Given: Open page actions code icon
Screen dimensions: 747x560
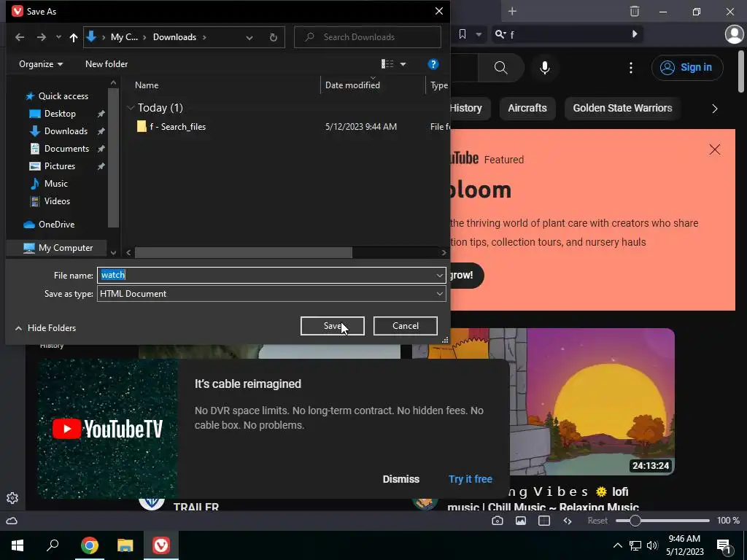Looking at the screenshot, I should (568, 521).
